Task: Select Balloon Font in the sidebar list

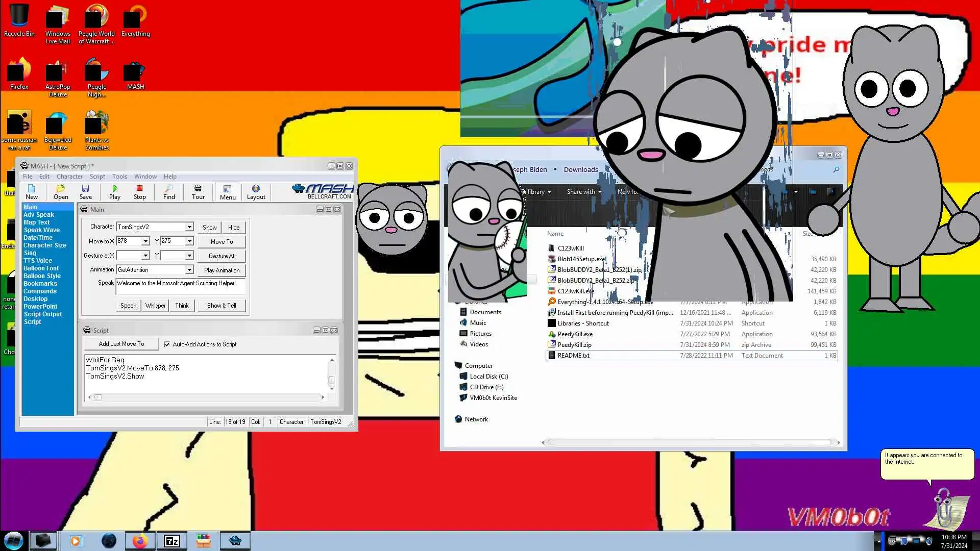Action: click(41, 268)
